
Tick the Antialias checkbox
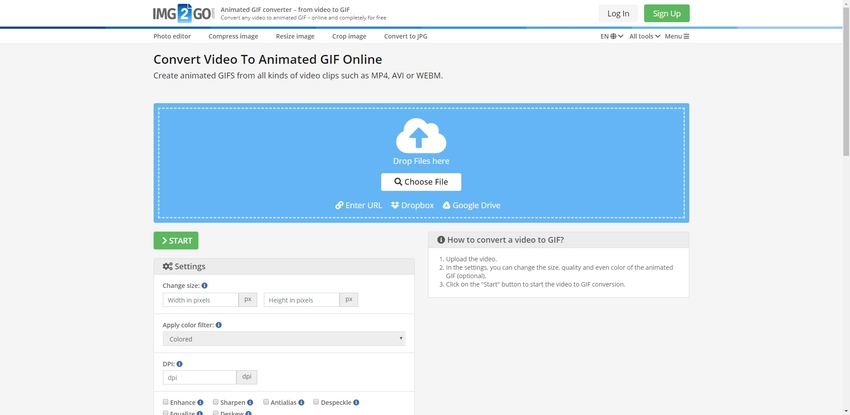coord(266,402)
